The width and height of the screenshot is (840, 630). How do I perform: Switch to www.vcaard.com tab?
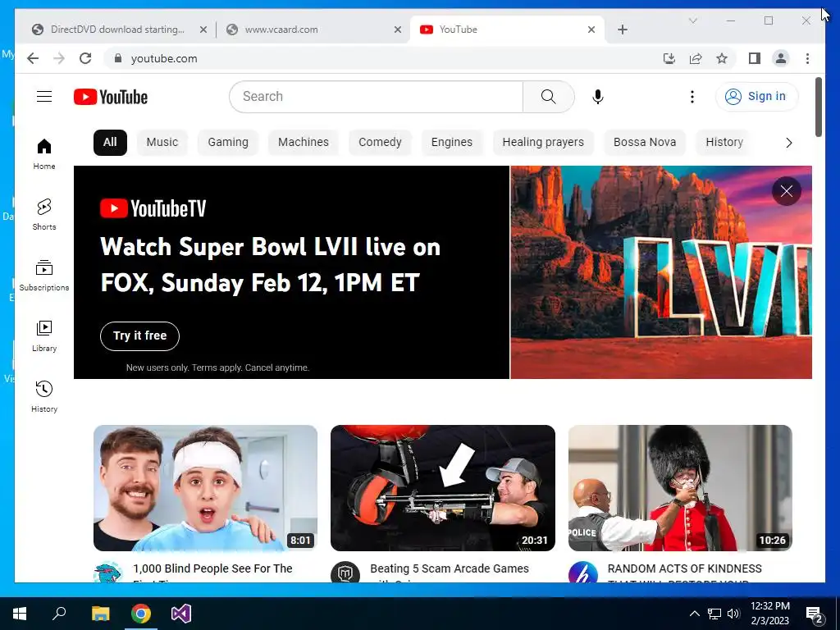(313, 30)
